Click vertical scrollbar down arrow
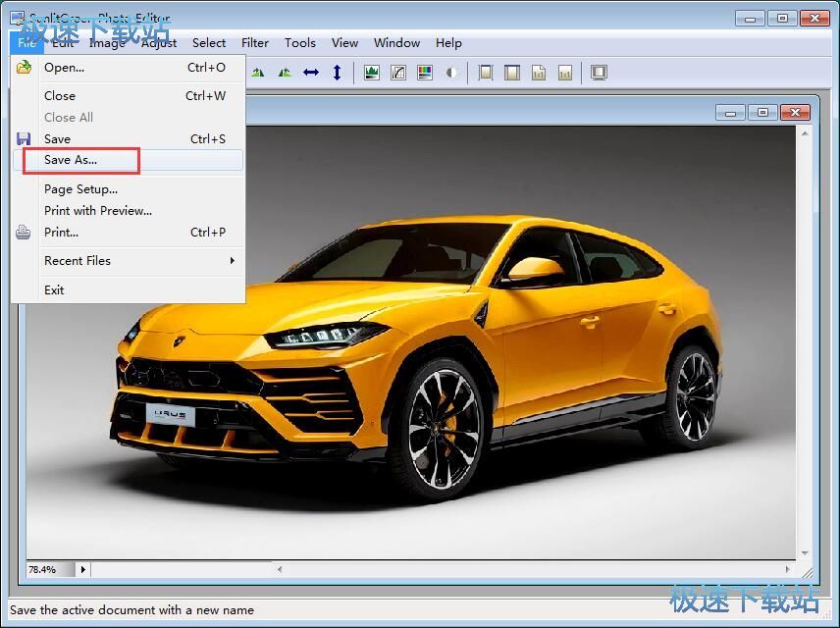Screen dimensions: 840x628 pyautogui.click(x=805, y=553)
